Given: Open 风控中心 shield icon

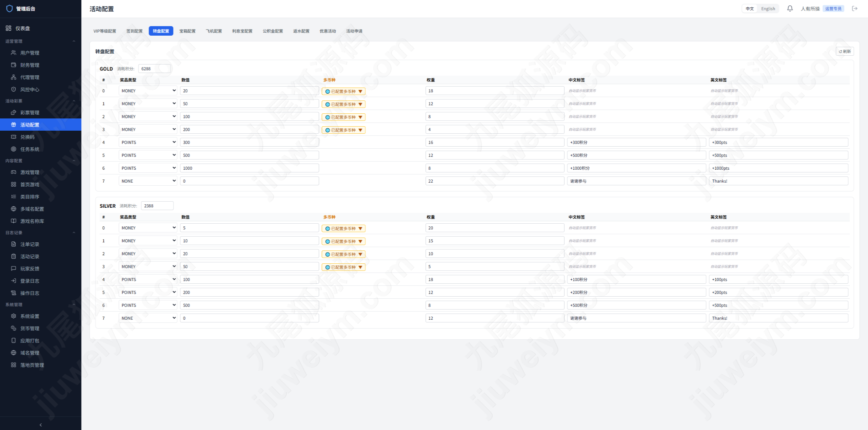Looking at the screenshot, I should [x=14, y=89].
